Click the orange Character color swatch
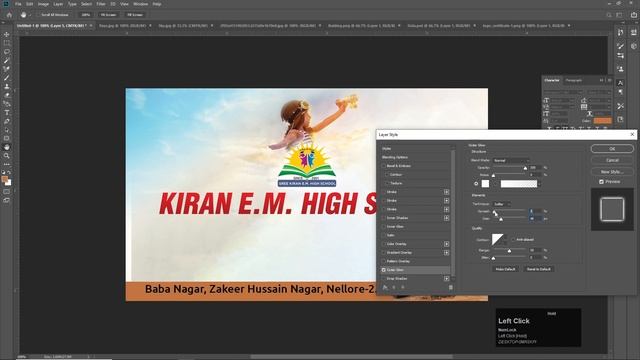The image size is (640, 360). 602,120
